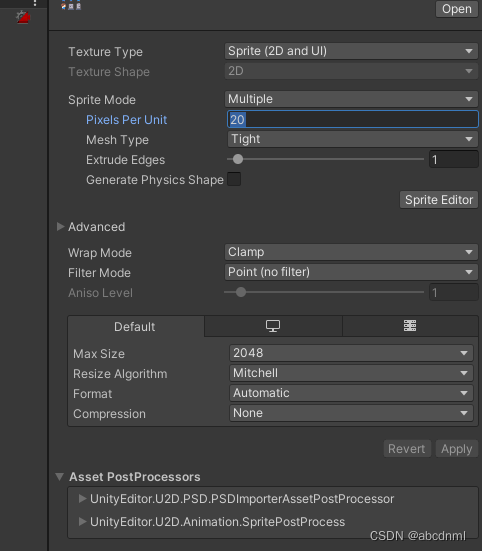482x551 pixels.
Task: Launch the Sprite Editor
Action: click(439, 200)
